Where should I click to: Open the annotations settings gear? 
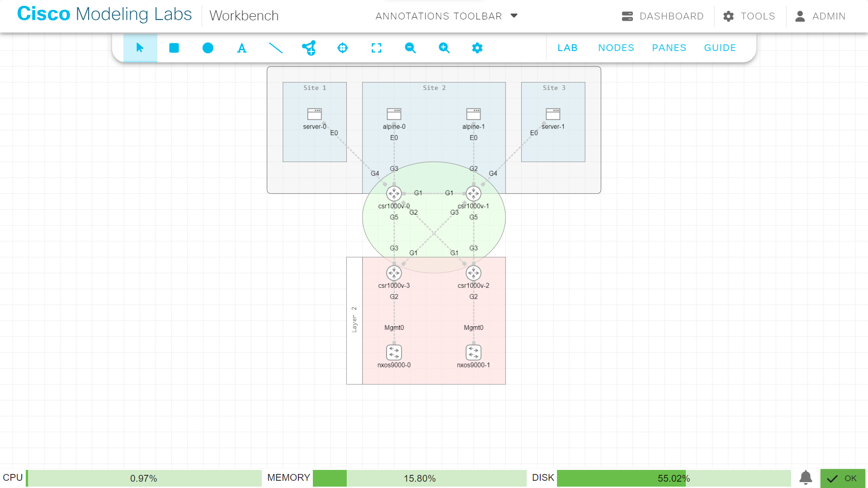[x=477, y=48]
